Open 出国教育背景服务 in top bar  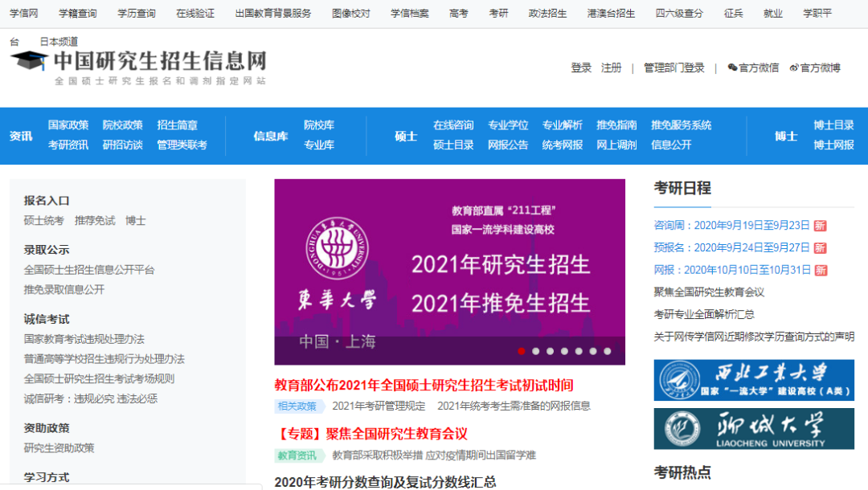click(273, 14)
